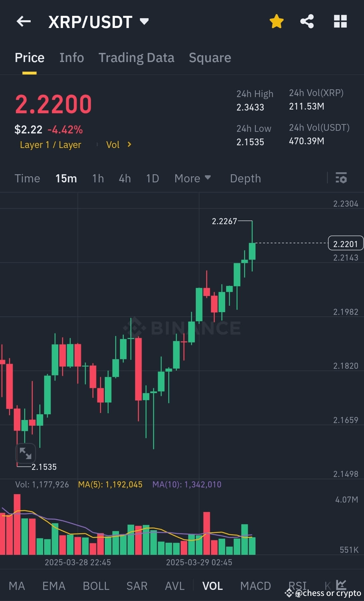
Task: Enable the SAR indicator
Action: [137, 586]
